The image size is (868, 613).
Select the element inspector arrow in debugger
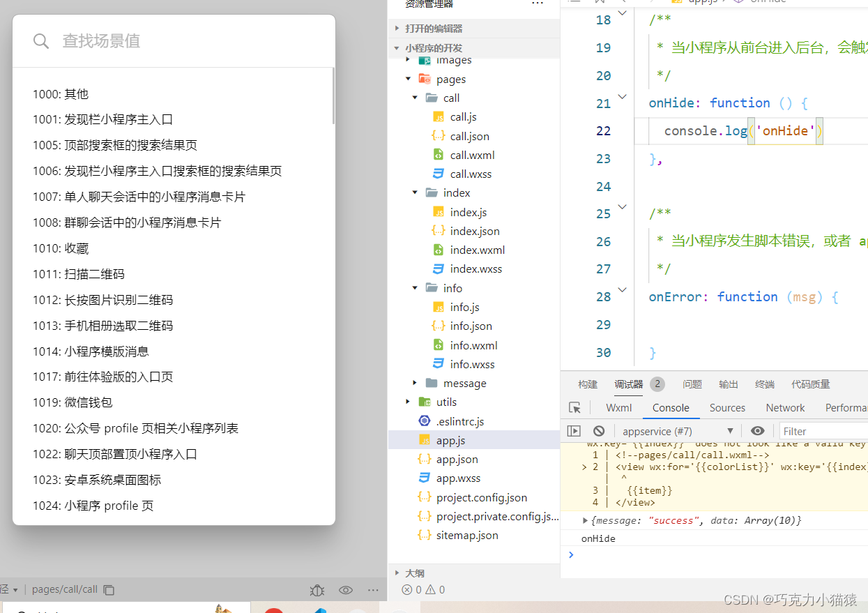[x=574, y=407]
